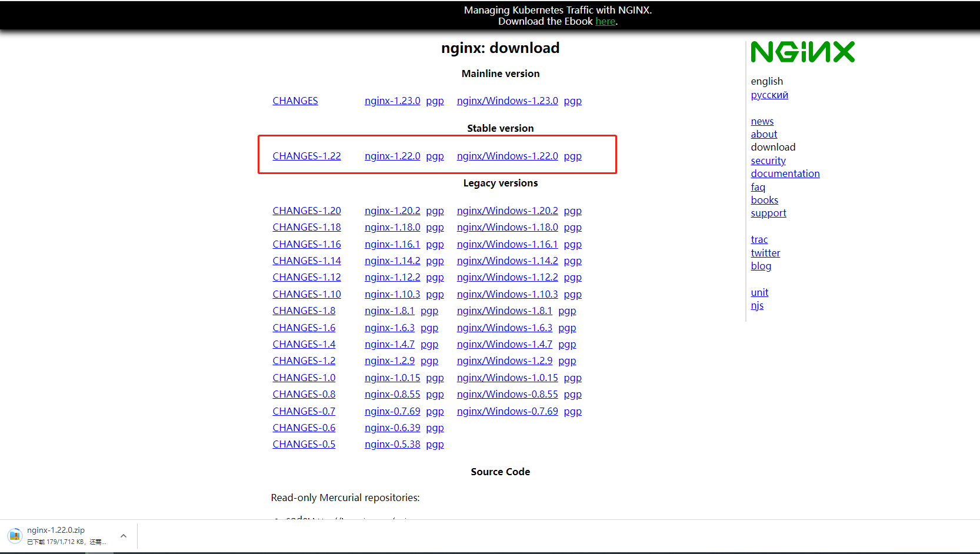Download nginx-1.16.1 source
Image resolution: width=980 pixels, height=554 pixels.
[392, 244]
